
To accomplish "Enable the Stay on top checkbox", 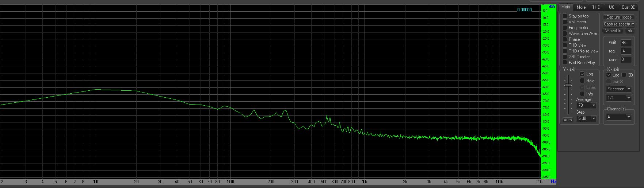I will coord(565,16).
